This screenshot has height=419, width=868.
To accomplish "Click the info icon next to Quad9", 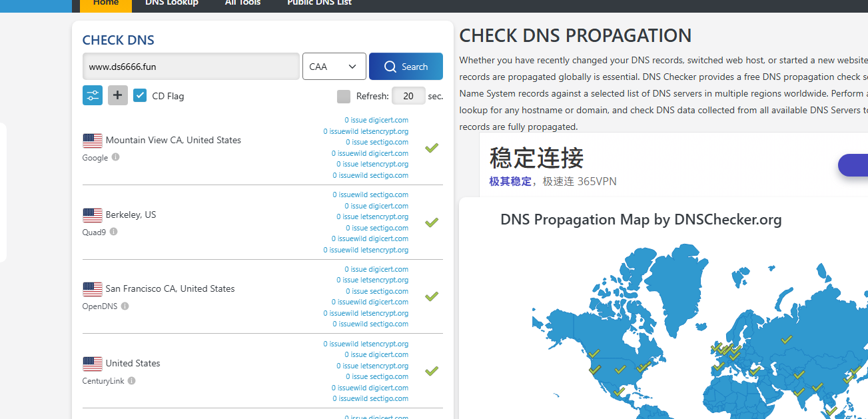I will tap(114, 232).
